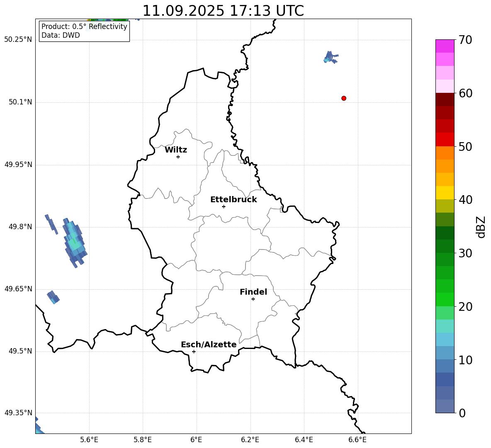Click the Findel city label
491x448 pixels.
(253, 292)
